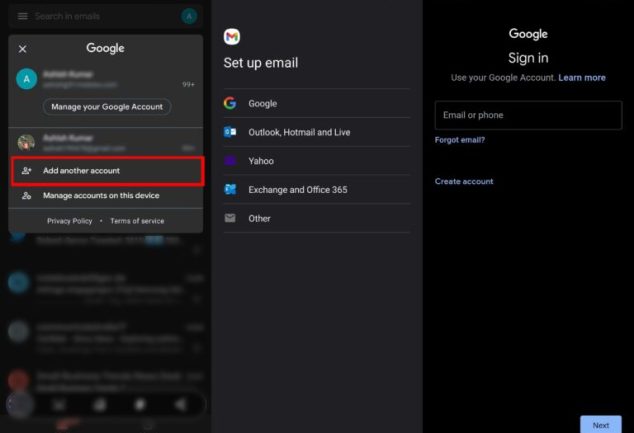The width and height of the screenshot is (634, 433).
Task: Click the Add another account person icon
Action: click(x=27, y=171)
